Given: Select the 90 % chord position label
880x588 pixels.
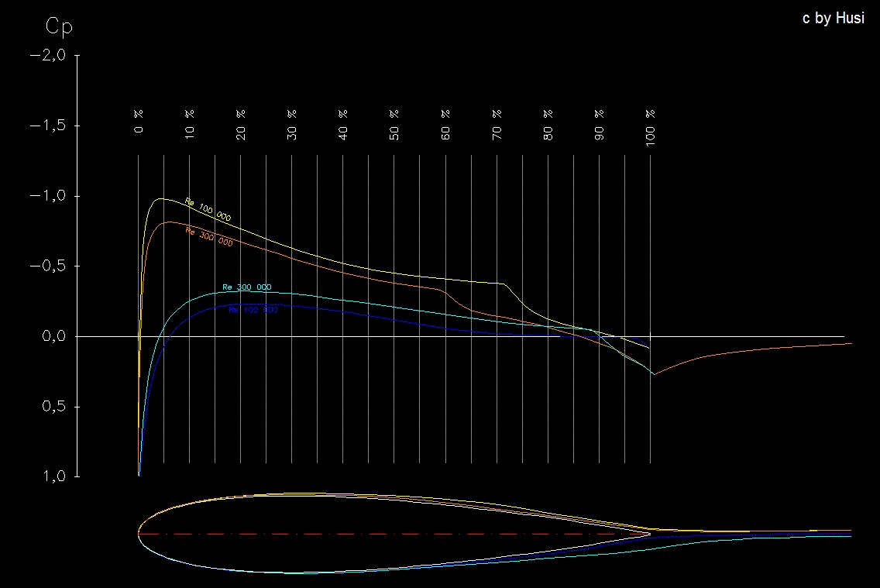Looking at the screenshot, I should pos(599,122).
